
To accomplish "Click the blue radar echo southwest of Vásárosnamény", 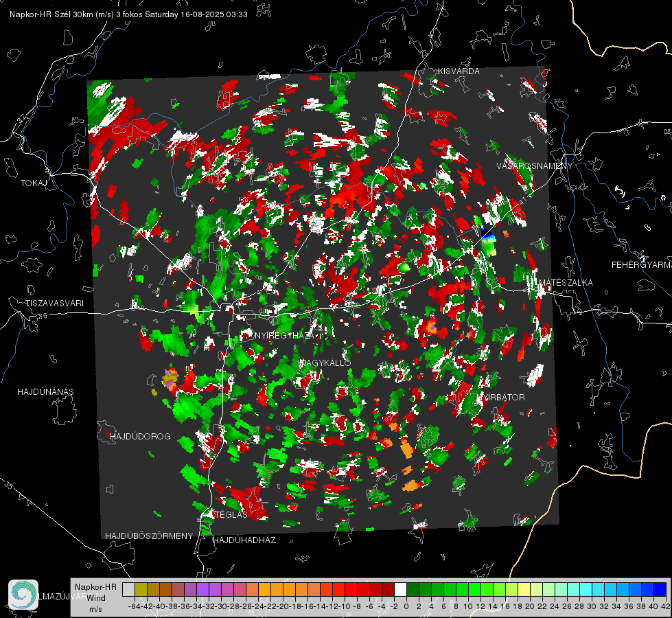I will tap(488, 237).
